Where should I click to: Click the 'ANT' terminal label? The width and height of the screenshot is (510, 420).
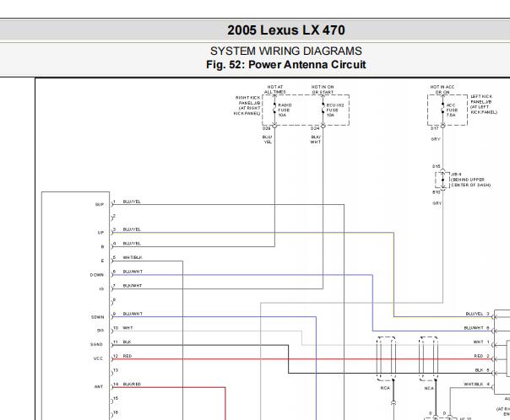[99, 386]
